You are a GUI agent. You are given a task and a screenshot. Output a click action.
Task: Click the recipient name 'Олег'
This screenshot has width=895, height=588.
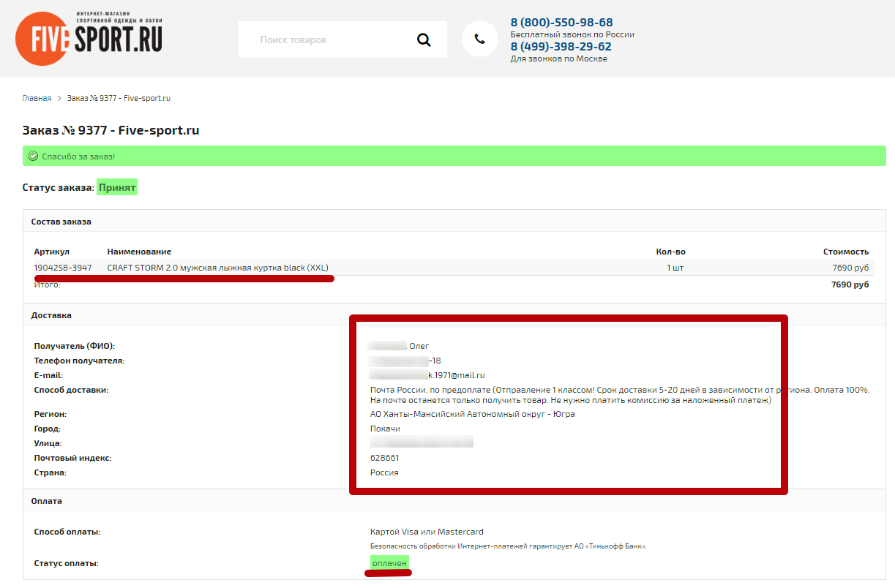click(419, 346)
